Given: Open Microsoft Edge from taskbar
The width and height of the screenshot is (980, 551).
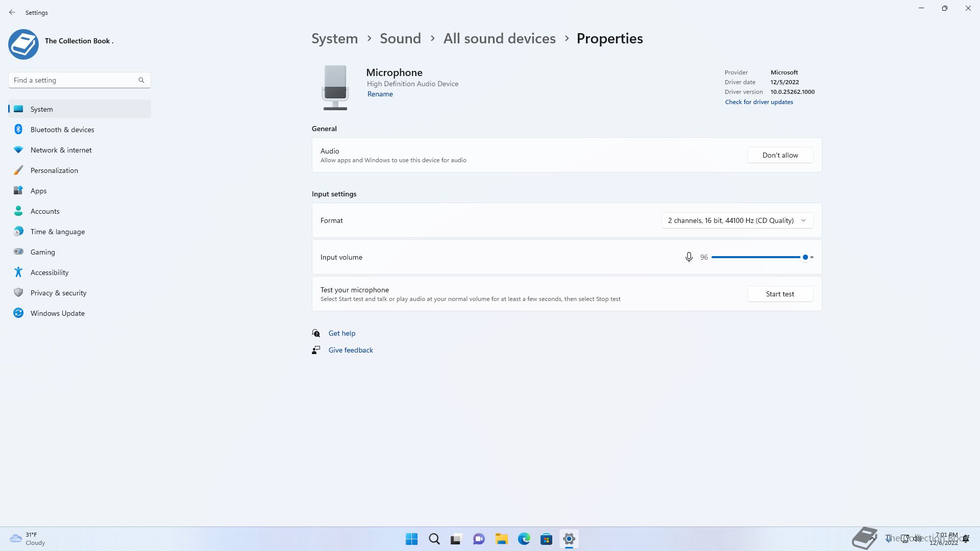Looking at the screenshot, I should (524, 539).
